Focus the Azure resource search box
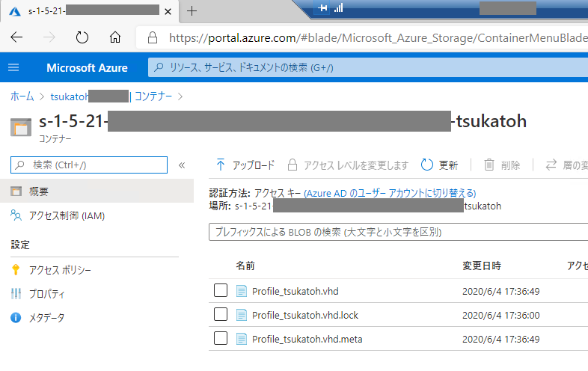 tap(367, 67)
